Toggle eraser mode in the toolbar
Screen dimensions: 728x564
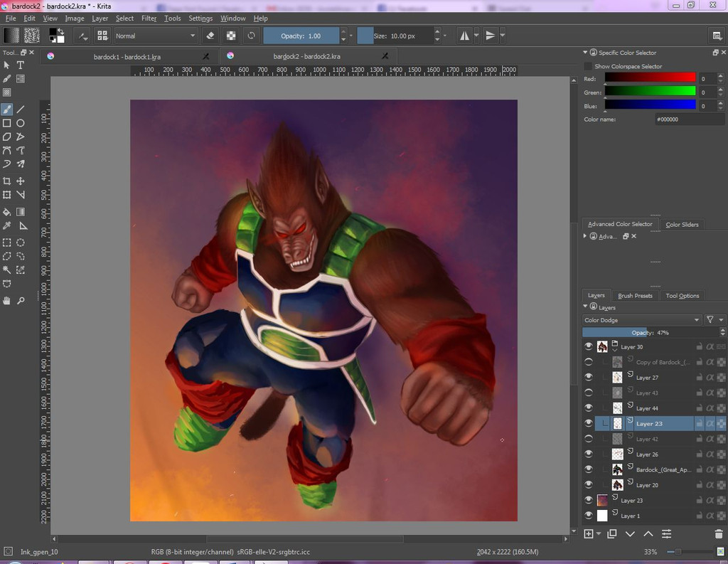tap(210, 36)
